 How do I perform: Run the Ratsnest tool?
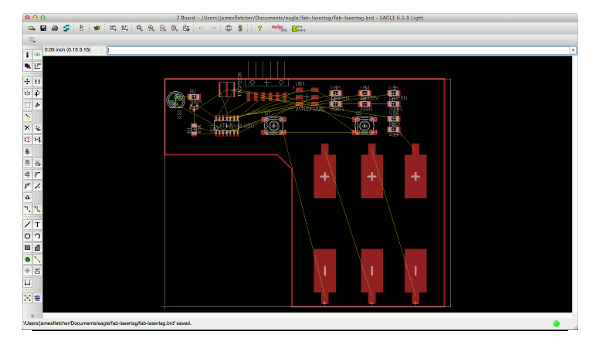click(x=27, y=298)
